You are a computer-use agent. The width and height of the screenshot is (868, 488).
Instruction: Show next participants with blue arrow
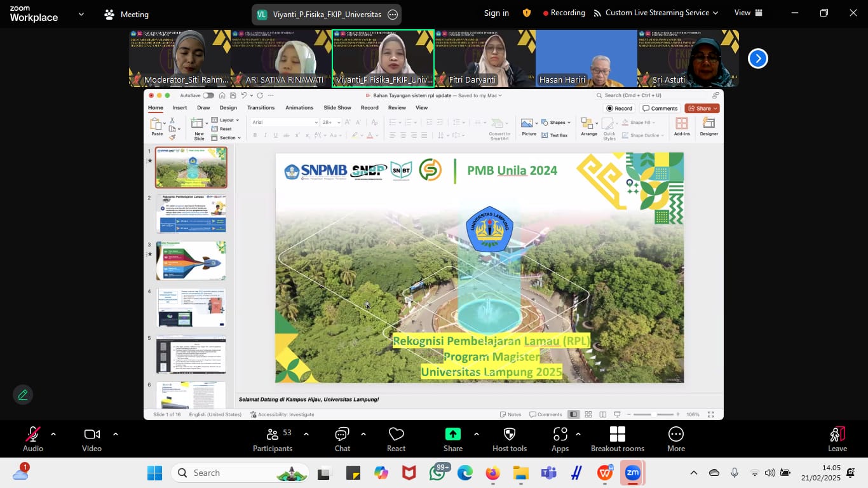click(757, 58)
